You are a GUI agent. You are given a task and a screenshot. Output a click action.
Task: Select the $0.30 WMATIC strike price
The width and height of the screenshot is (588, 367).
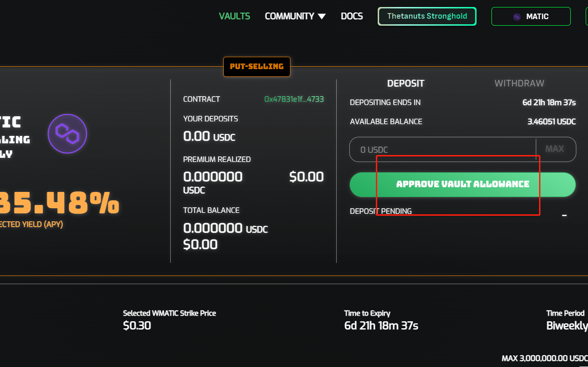(137, 326)
